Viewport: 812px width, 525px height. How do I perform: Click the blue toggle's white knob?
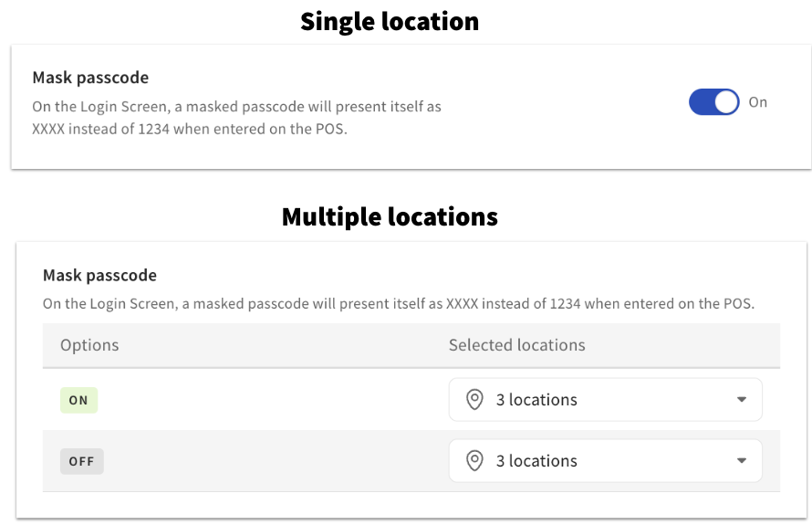[x=726, y=102]
